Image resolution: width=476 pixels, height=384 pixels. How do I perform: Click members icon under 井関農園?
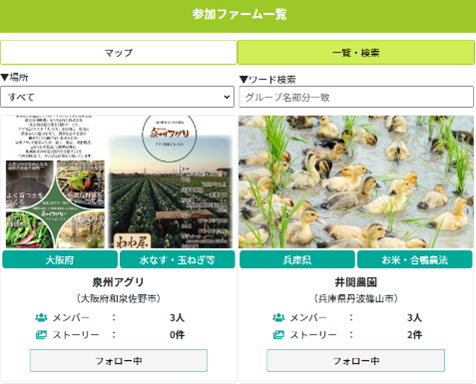(279, 318)
